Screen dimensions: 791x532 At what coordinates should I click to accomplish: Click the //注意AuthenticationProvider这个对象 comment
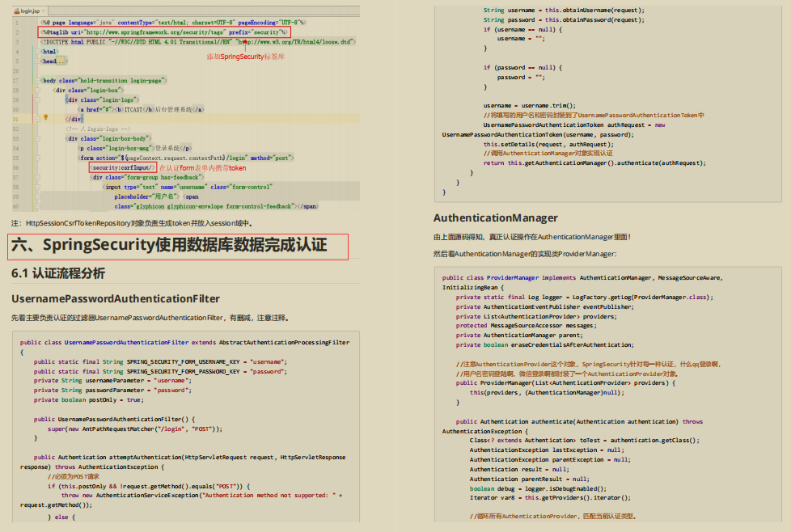[x=590, y=364]
